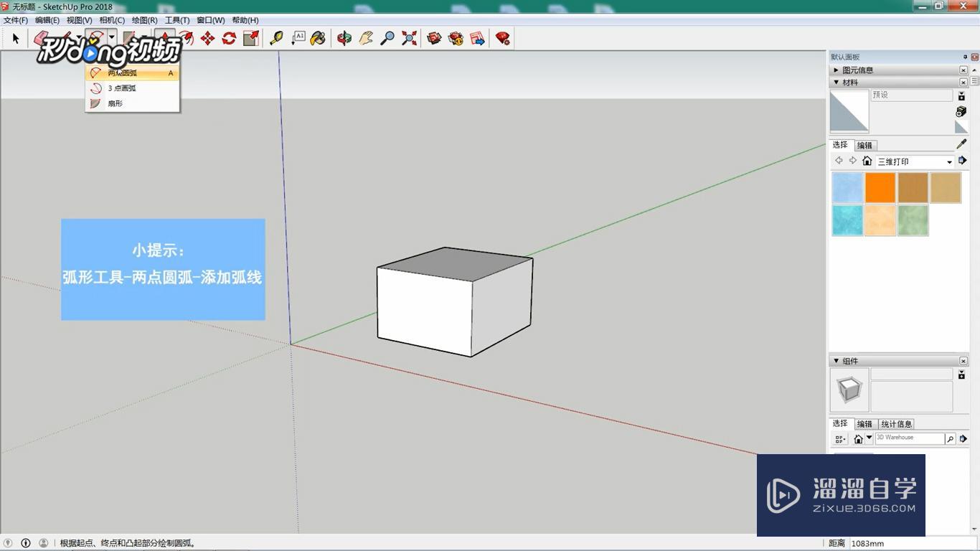Activate the Orbit camera tool
The image size is (980, 551).
pos(344,38)
